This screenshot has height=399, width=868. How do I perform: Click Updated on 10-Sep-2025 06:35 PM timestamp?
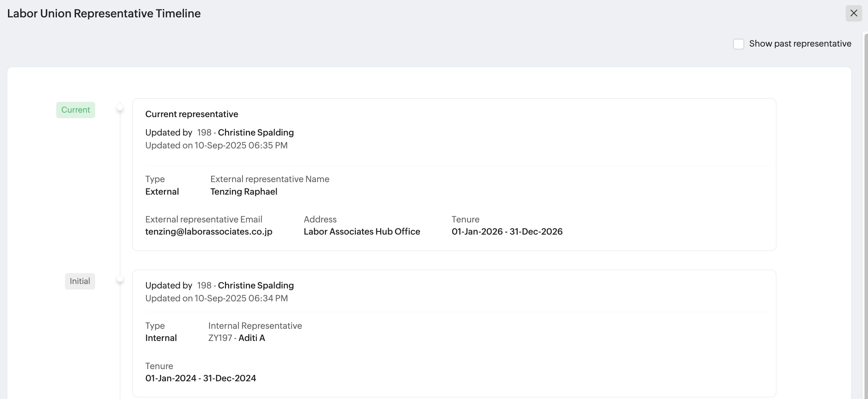(x=216, y=145)
